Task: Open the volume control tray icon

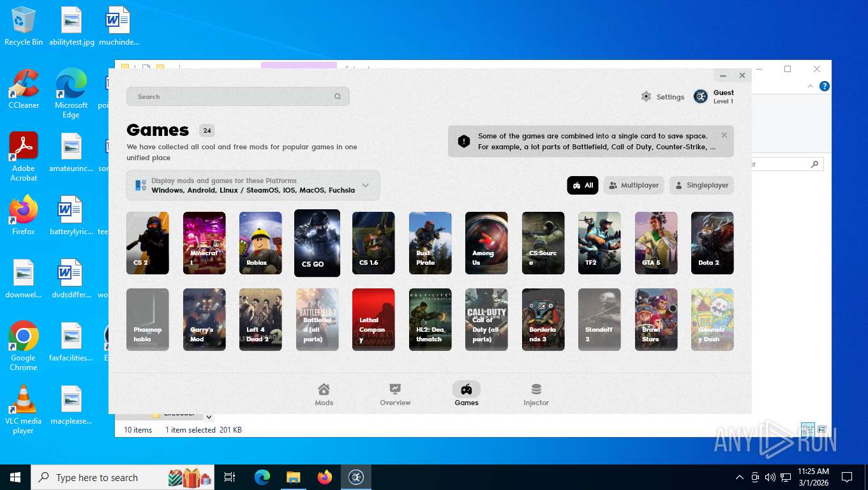Action: (x=770, y=477)
